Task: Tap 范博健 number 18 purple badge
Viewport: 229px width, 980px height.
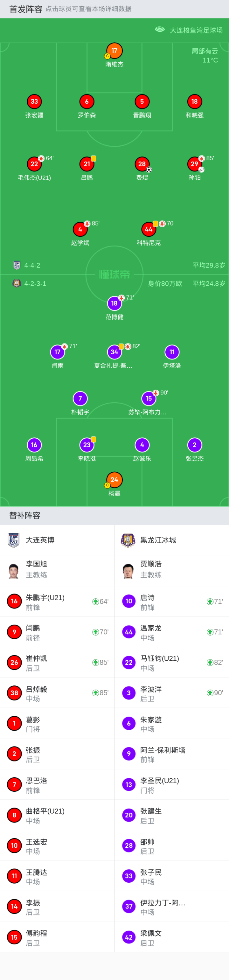Action: [114, 303]
